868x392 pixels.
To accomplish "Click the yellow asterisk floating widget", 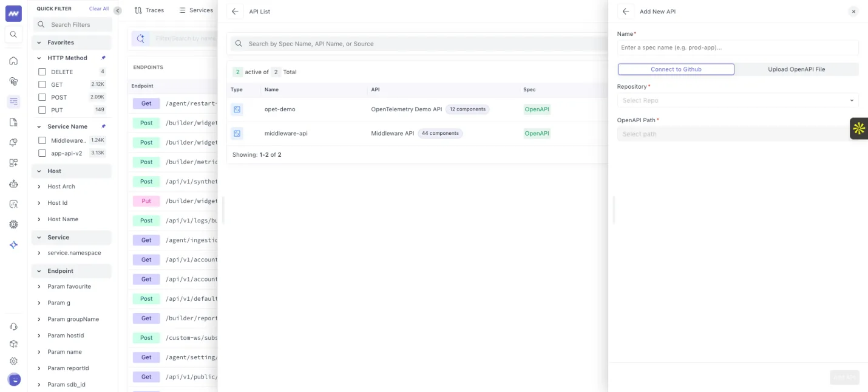I will (858, 128).
